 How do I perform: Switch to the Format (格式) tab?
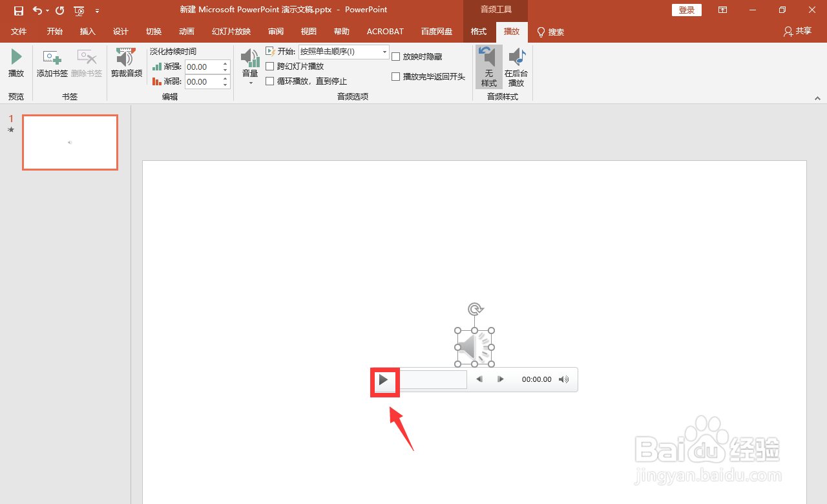[x=479, y=32]
